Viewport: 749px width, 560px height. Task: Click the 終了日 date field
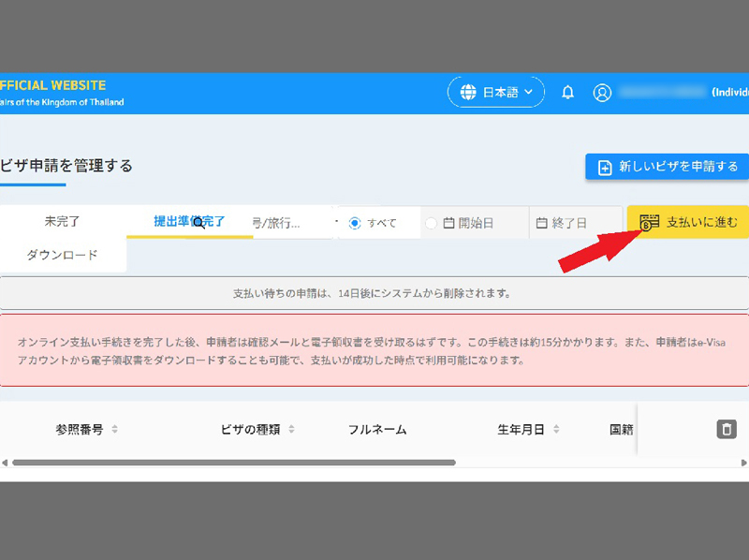576,223
